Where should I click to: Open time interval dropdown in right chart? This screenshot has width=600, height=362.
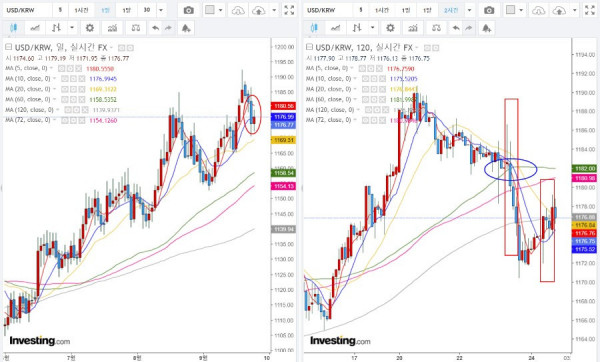coord(470,10)
